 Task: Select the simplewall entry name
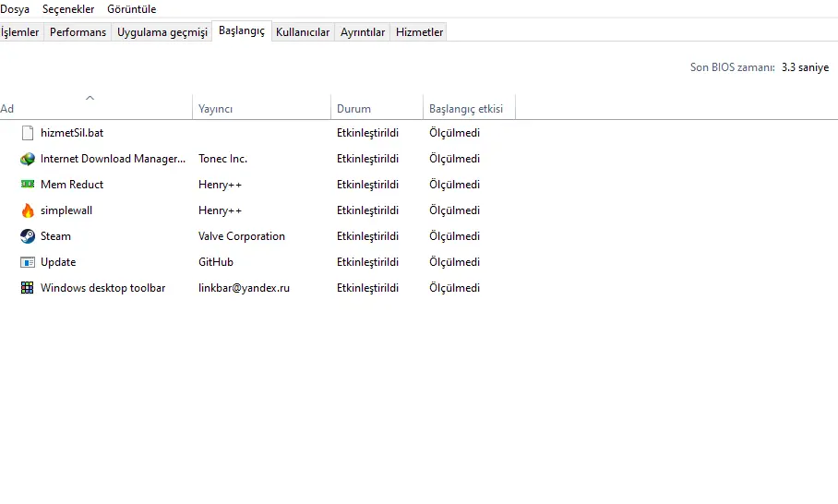tap(66, 210)
